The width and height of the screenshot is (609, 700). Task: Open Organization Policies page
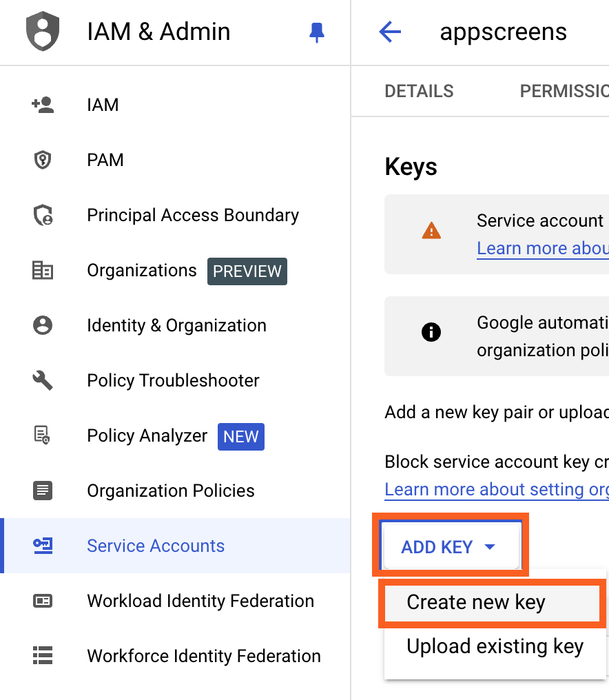(171, 491)
